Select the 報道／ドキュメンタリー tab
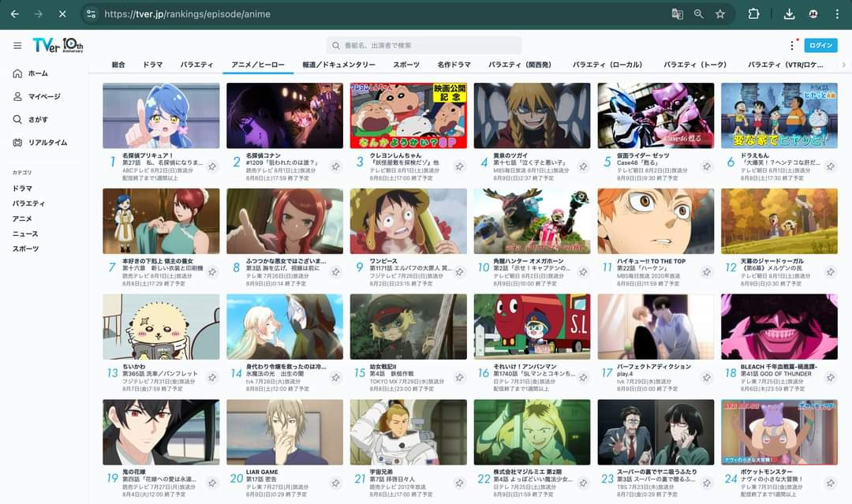The width and height of the screenshot is (852, 504). click(x=339, y=65)
